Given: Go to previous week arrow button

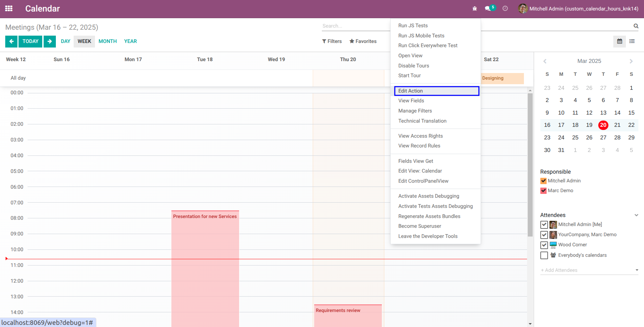Looking at the screenshot, I should pos(11,41).
